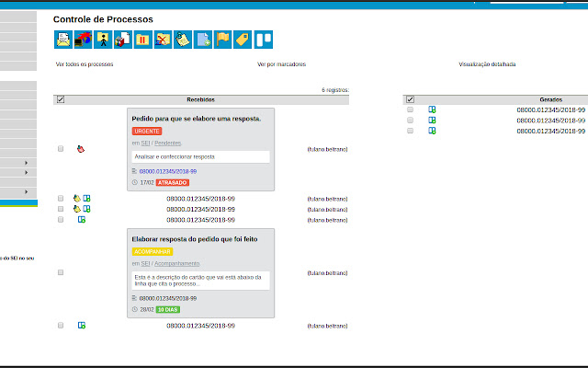This screenshot has width=588, height=368.
Task: Click Trello card icon in second Recebidos row
Action: click(86, 199)
